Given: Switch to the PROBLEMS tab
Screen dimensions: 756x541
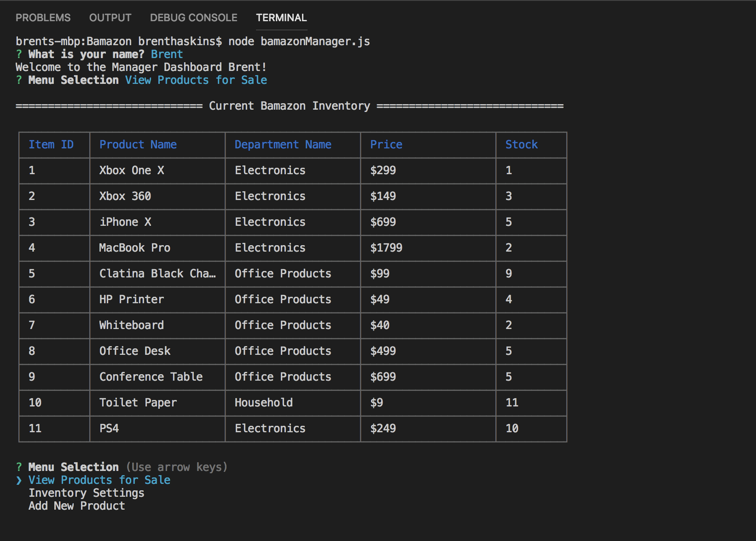Looking at the screenshot, I should coord(43,18).
